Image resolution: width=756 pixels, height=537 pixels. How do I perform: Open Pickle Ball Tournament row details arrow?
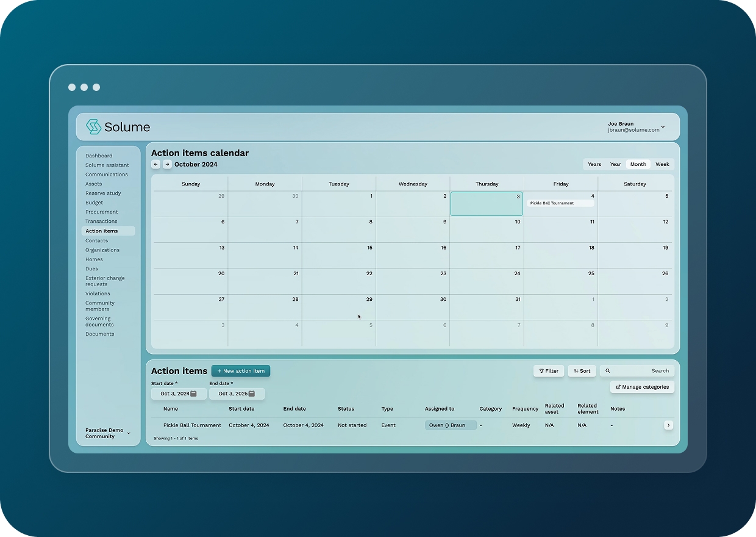coord(668,425)
